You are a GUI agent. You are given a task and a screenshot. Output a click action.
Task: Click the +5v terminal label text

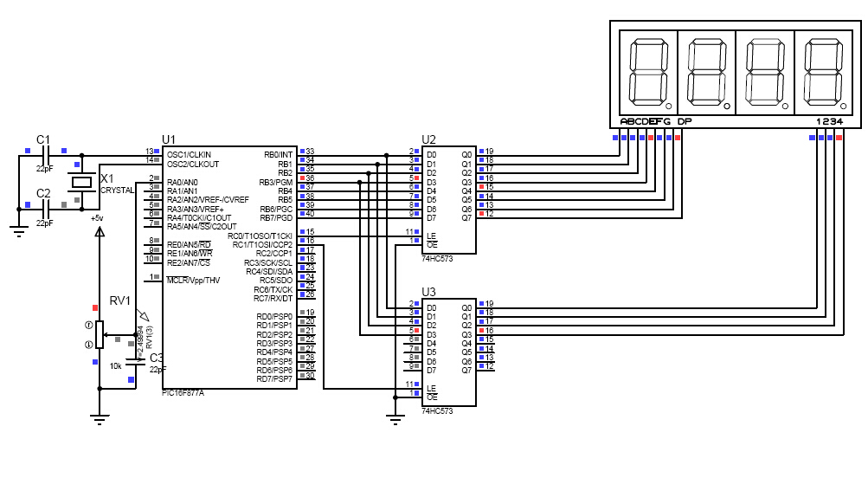pyautogui.click(x=97, y=218)
